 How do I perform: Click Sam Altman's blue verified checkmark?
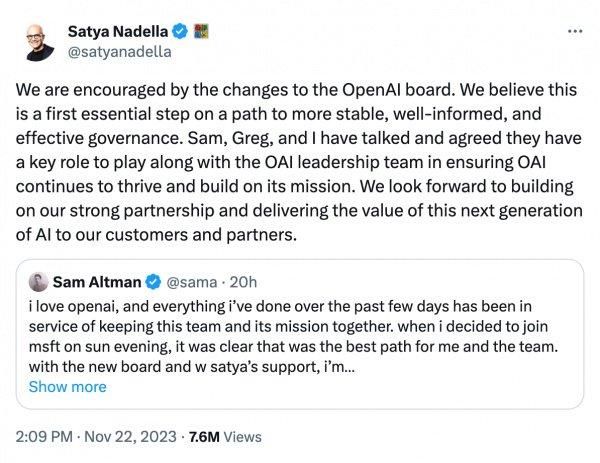153,281
